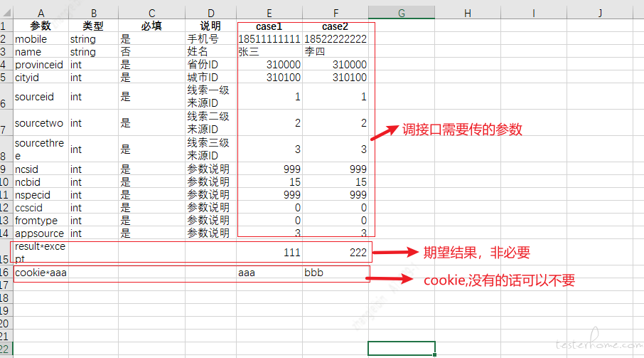Select row 19 header

(x=6, y=310)
